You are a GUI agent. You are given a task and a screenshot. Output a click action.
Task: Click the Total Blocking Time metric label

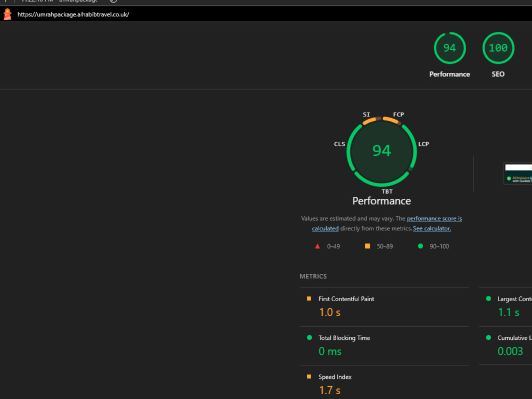point(344,338)
